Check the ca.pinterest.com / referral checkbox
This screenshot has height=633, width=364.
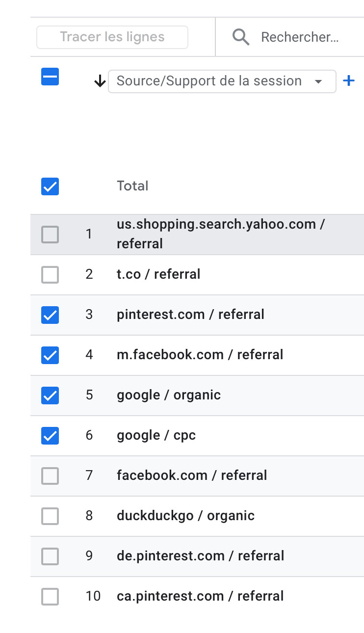[x=50, y=597]
